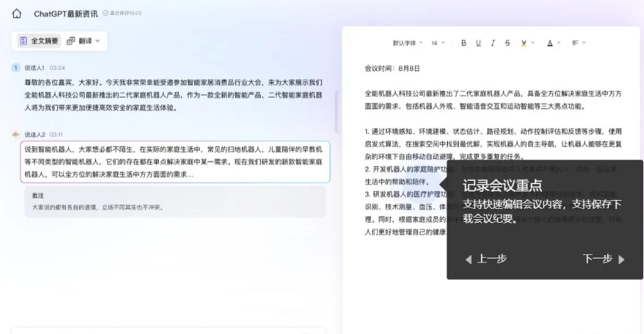Click the 翻译 translate icon

[x=71, y=41]
